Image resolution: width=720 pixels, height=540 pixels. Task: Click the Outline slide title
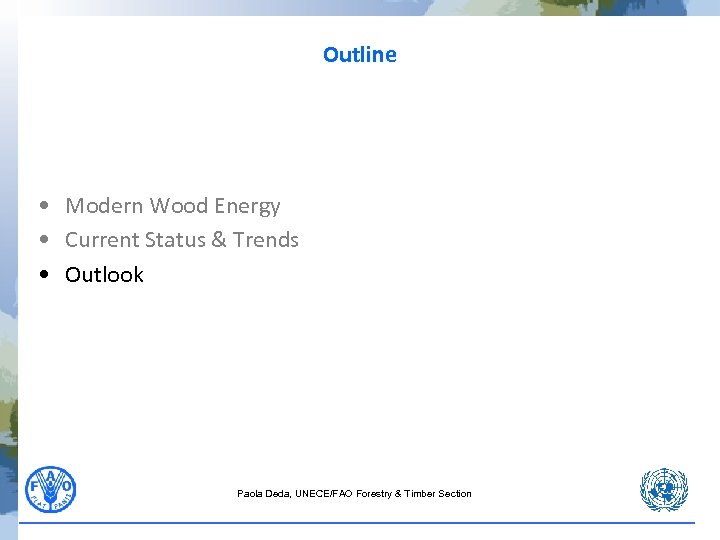pos(360,55)
